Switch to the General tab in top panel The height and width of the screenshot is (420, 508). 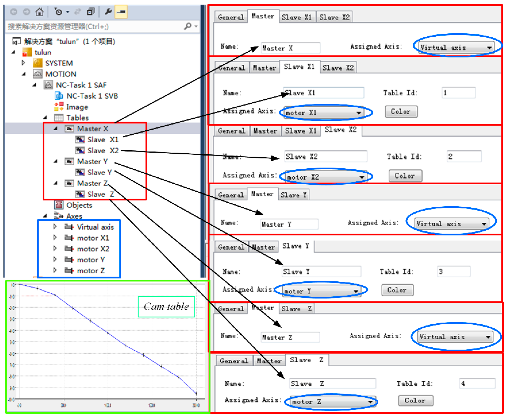[231, 17]
